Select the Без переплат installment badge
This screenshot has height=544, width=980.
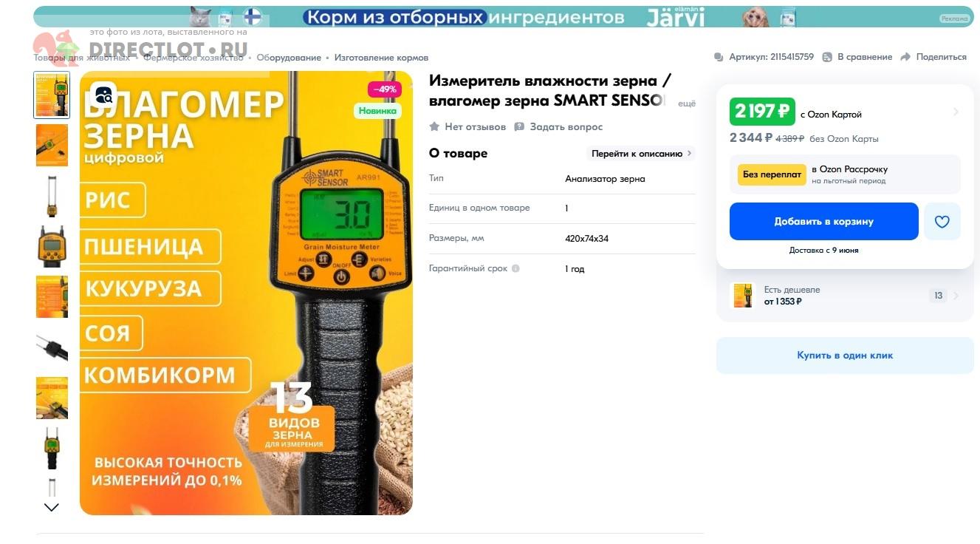click(x=772, y=174)
